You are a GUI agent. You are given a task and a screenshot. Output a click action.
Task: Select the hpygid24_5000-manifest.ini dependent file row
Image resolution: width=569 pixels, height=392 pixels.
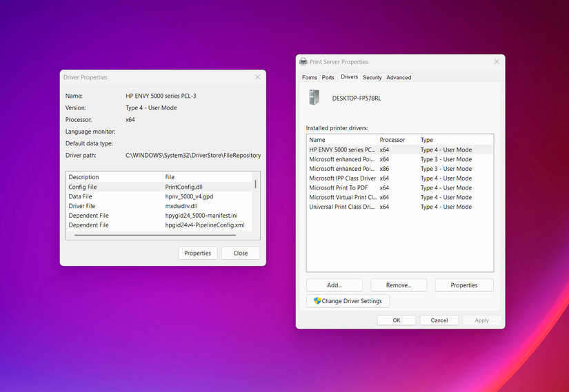159,216
